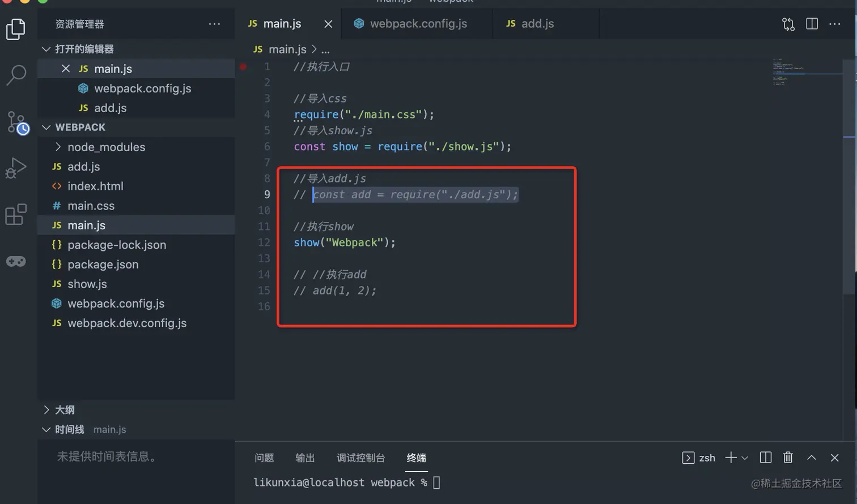Click the 资源管理器 explorer panel title

click(x=79, y=24)
